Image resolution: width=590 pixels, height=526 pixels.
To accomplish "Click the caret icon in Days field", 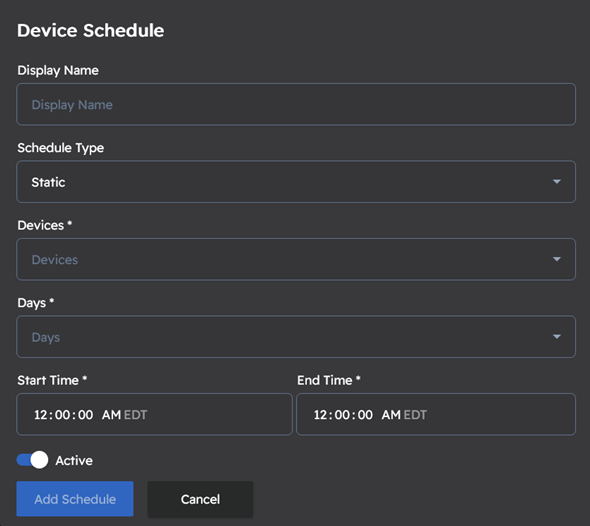I will (x=557, y=337).
